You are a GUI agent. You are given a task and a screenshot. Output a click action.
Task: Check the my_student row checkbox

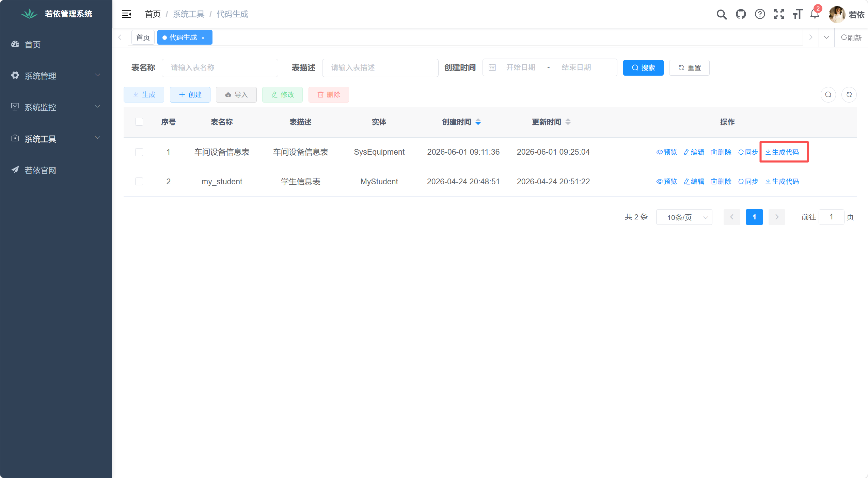pyautogui.click(x=139, y=182)
